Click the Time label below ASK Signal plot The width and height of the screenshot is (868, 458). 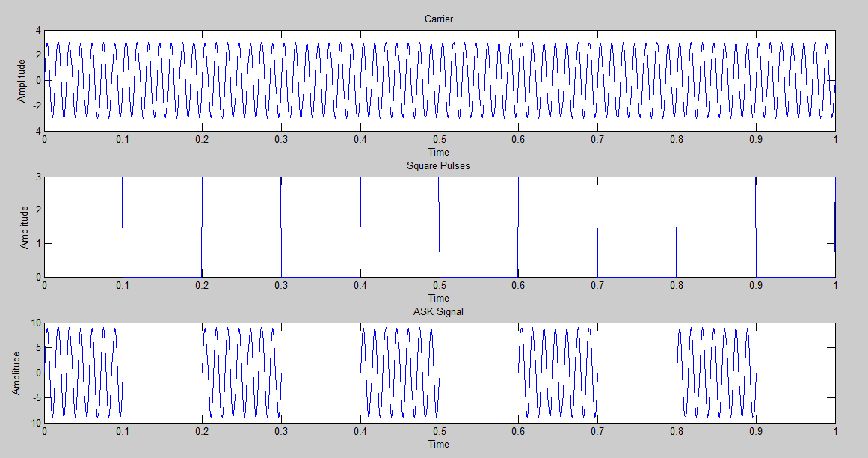point(439,444)
